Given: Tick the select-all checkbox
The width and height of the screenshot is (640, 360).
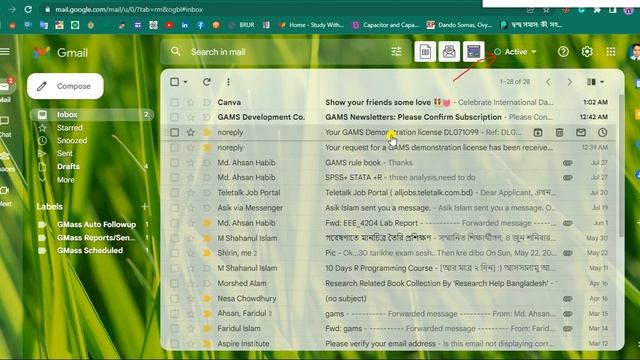Looking at the screenshot, I should pos(175,82).
